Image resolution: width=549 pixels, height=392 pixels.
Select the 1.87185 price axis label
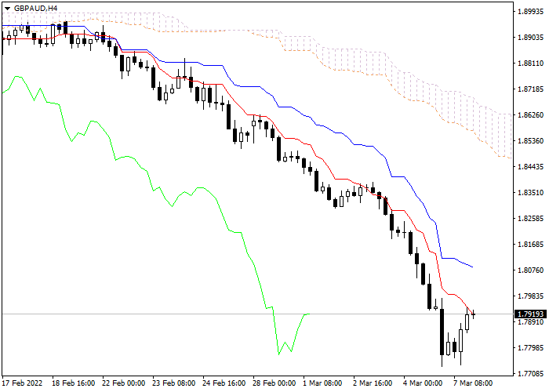pyautogui.click(x=531, y=89)
